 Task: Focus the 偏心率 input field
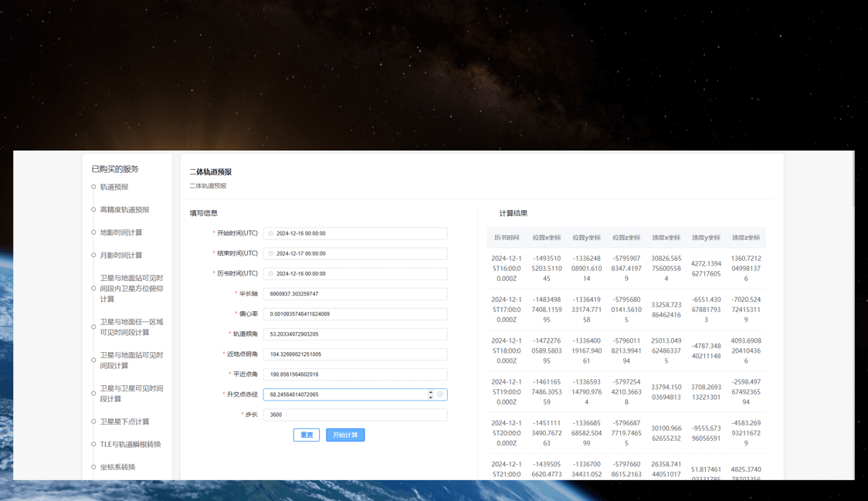click(355, 314)
